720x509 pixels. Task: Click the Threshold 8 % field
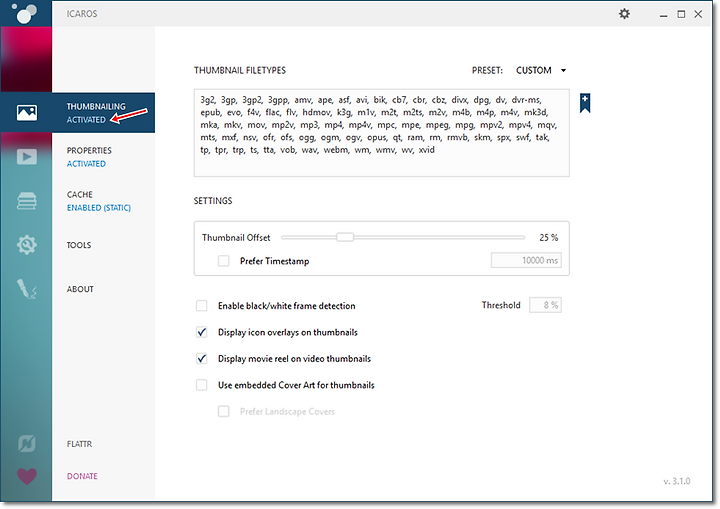pyautogui.click(x=545, y=305)
